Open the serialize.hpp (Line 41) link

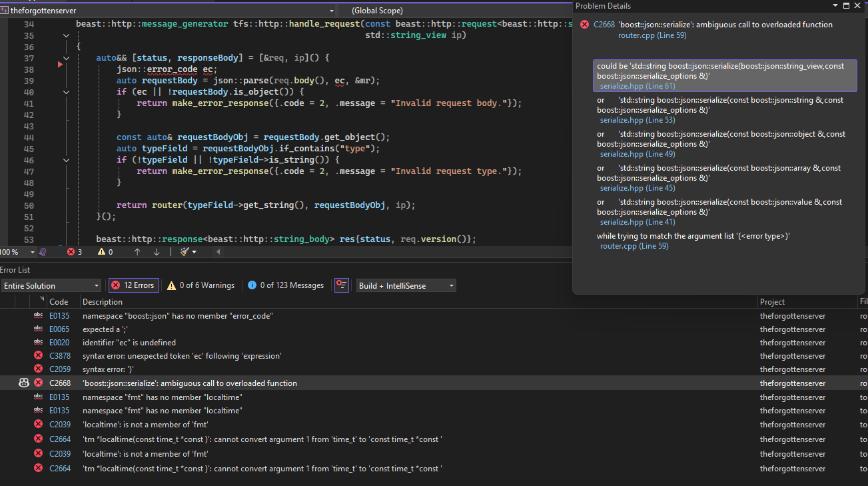coord(638,222)
